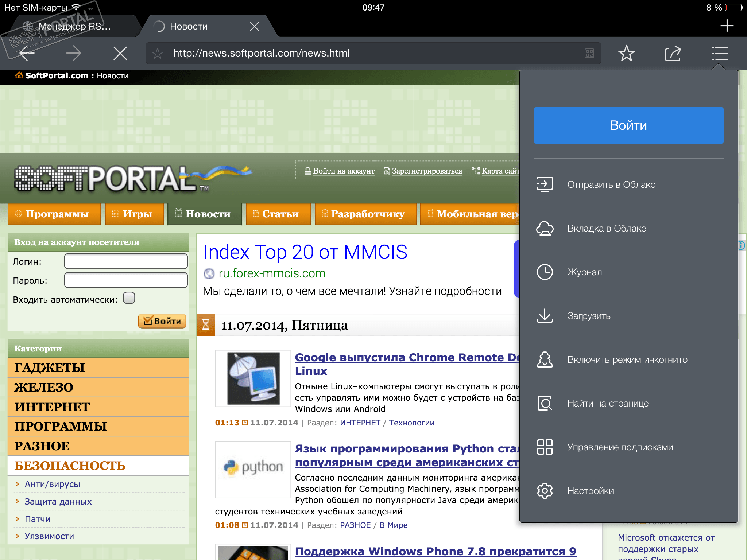Click the bookmarks star icon in toolbar
This screenshot has height=560, width=747.
(x=626, y=54)
